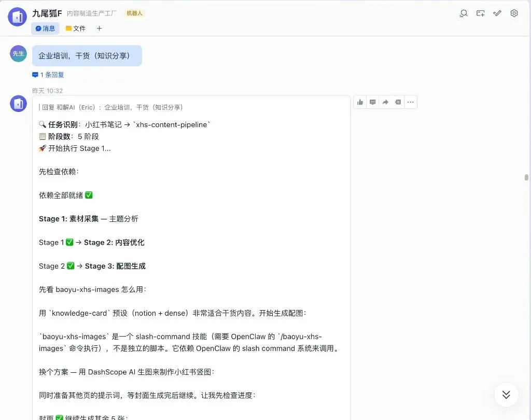This screenshot has height=420, width=531.
Task: Open chat settings gear icon
Action: click(514, 13)
